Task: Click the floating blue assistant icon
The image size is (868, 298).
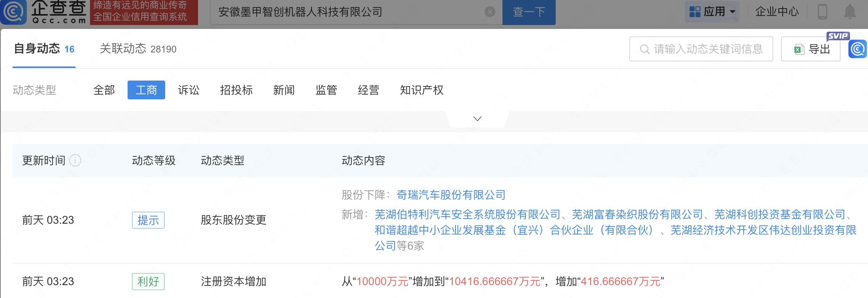Action: (857, 49)
